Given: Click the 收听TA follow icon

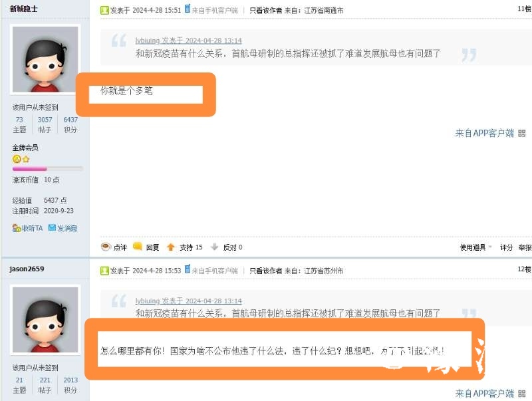Looking at the screenshot, I should 17,228.
